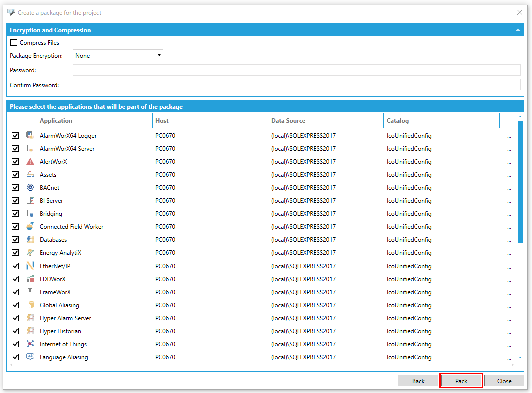Select the BACnet icon in list

[x=30, y=188]
